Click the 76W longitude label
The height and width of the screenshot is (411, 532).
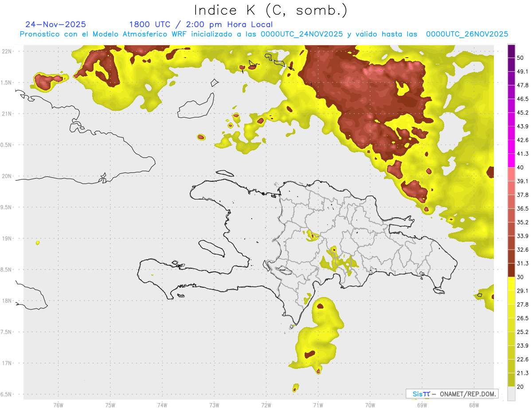pyautogui.click(x=58, y=405)
